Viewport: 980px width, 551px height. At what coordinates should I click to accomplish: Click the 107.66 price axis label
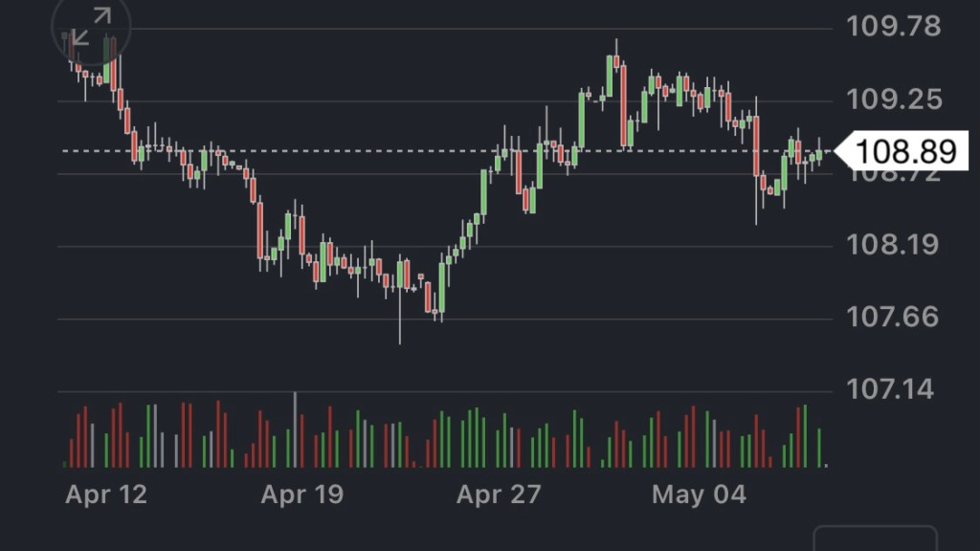(x=894, y=317)
